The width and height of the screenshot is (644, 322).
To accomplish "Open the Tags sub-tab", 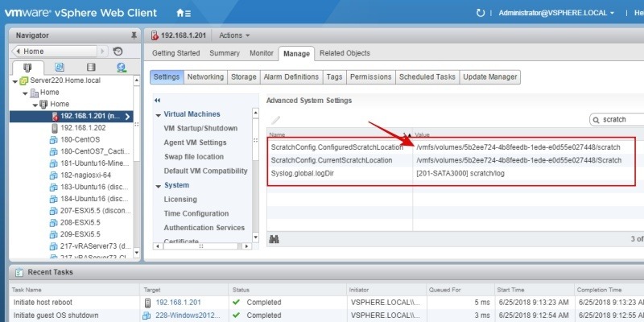I will click(334, 76).
